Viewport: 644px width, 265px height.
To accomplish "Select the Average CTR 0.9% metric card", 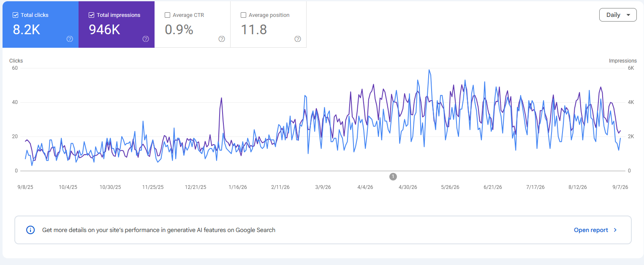I will tap(193, 25).
